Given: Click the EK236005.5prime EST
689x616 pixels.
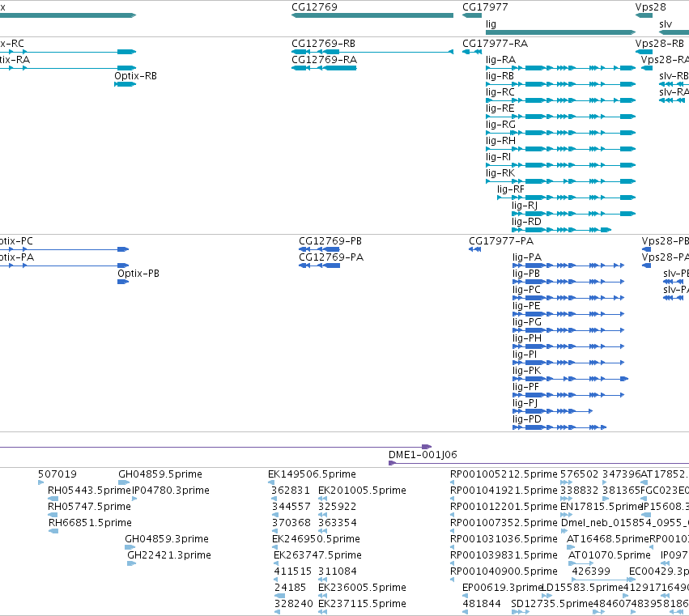Looking at the screenshot, I should tap(362, 588).
